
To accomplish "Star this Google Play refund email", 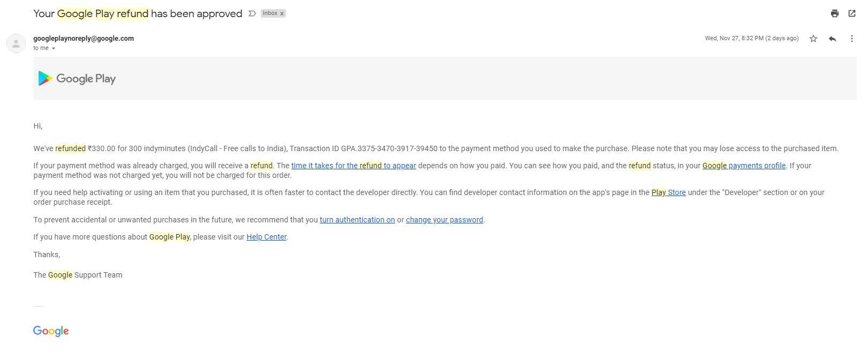I will tap(813, 39).
